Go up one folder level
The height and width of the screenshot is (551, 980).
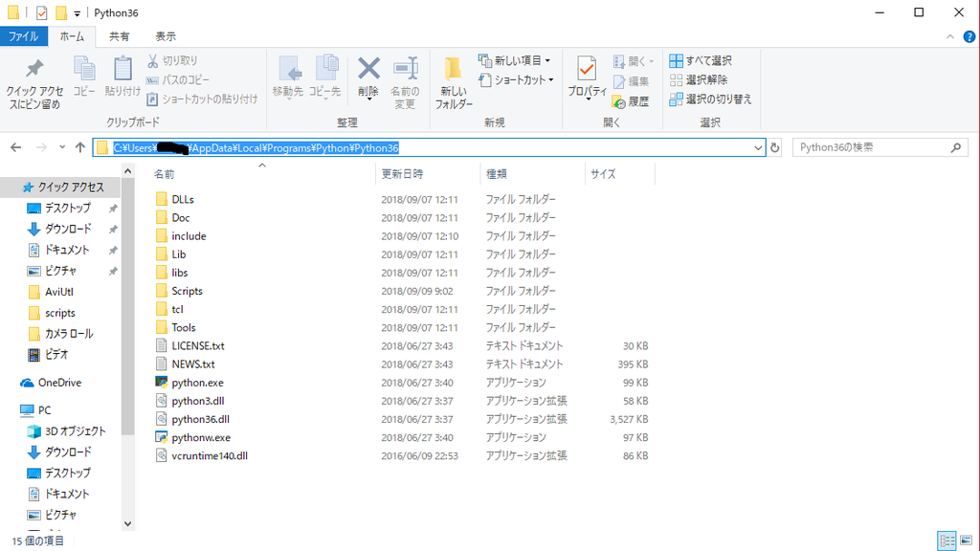pos(80,147)
